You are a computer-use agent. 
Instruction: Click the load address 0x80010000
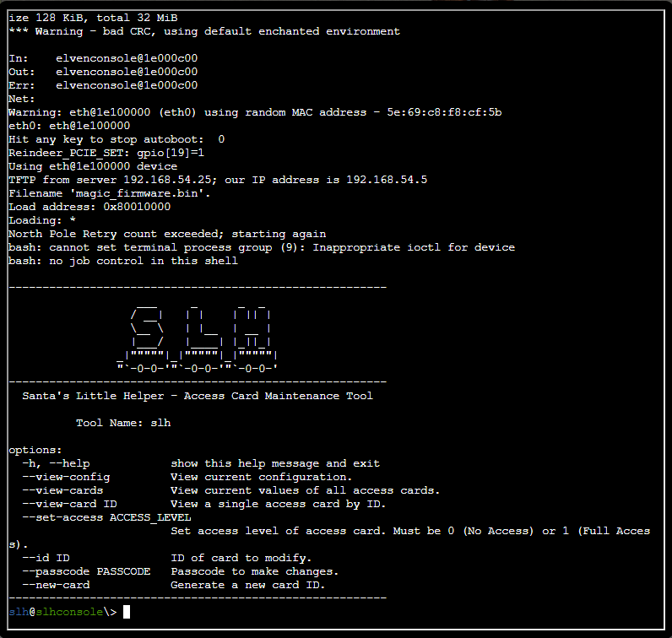coord(137,207)
